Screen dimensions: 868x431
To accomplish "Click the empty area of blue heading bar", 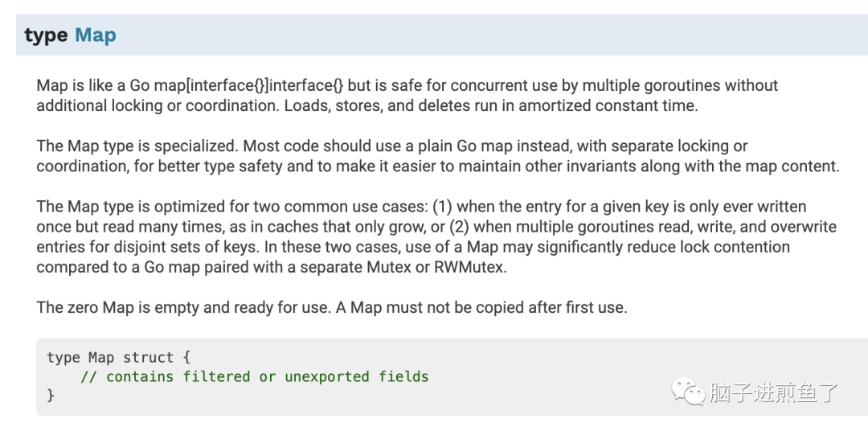I will [482, 35].
